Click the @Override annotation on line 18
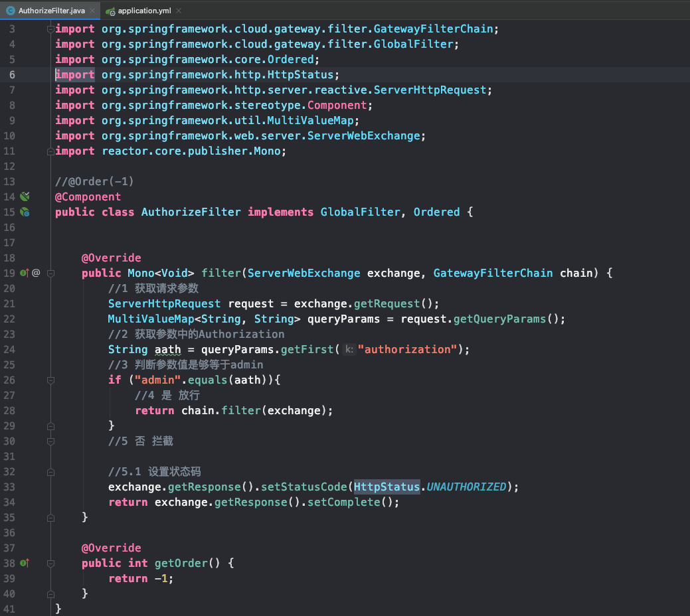The height and width of the screenshot is (616, 690). point(112,258)
